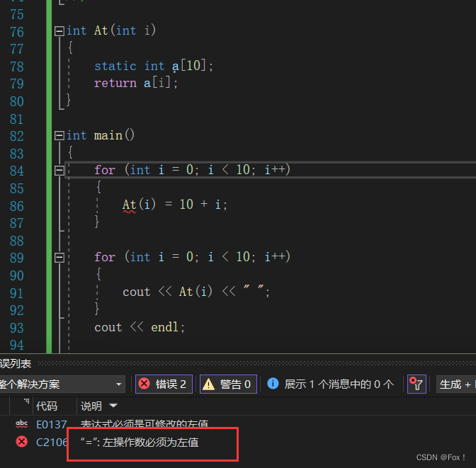Sort by the 代码 column header
Screen dimensions: 476x468
[47, 406]
